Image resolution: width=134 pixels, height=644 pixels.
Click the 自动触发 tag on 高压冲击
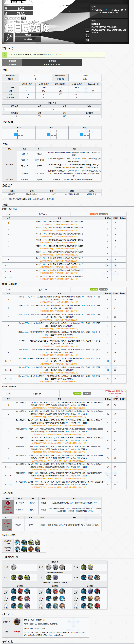[103, 214]
